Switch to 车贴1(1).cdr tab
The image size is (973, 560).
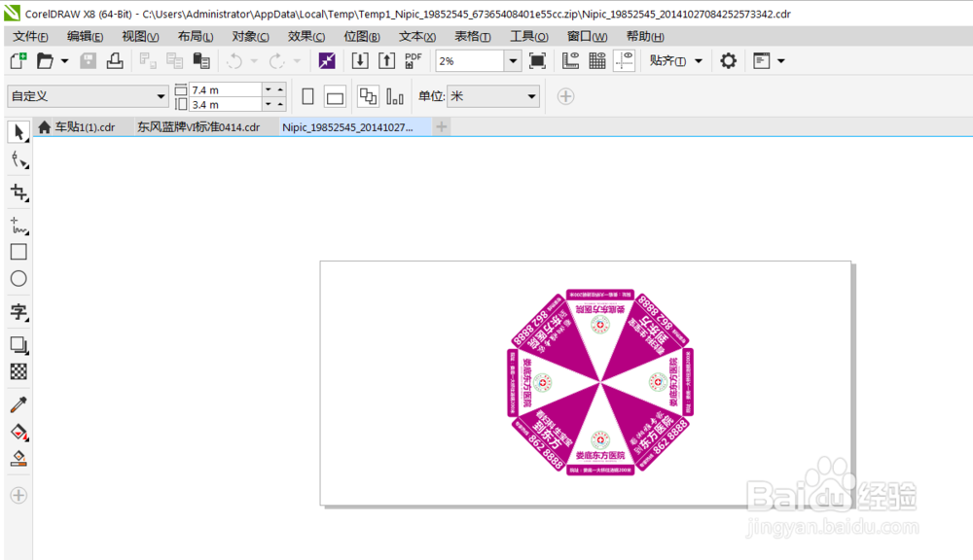(85, 127)
